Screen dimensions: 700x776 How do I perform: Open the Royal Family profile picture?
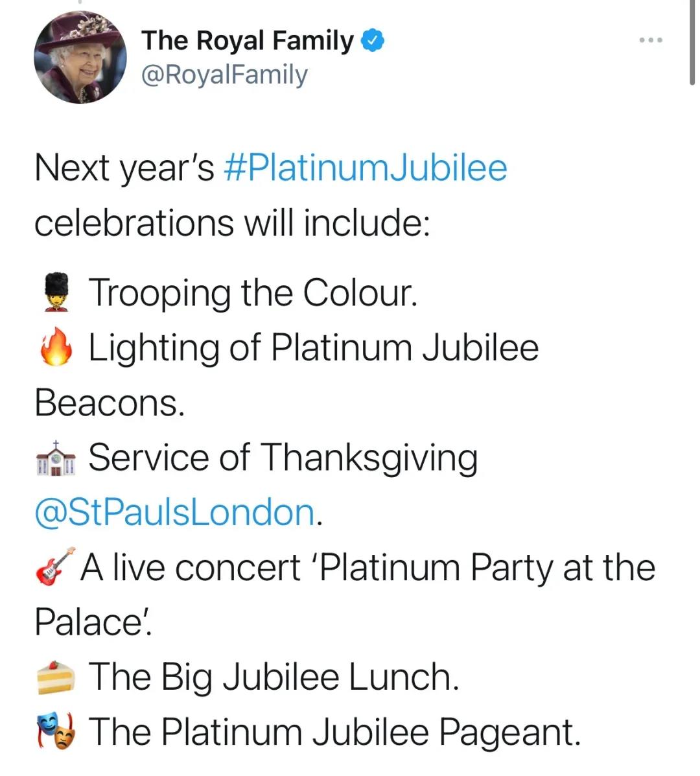click(80, 58)
